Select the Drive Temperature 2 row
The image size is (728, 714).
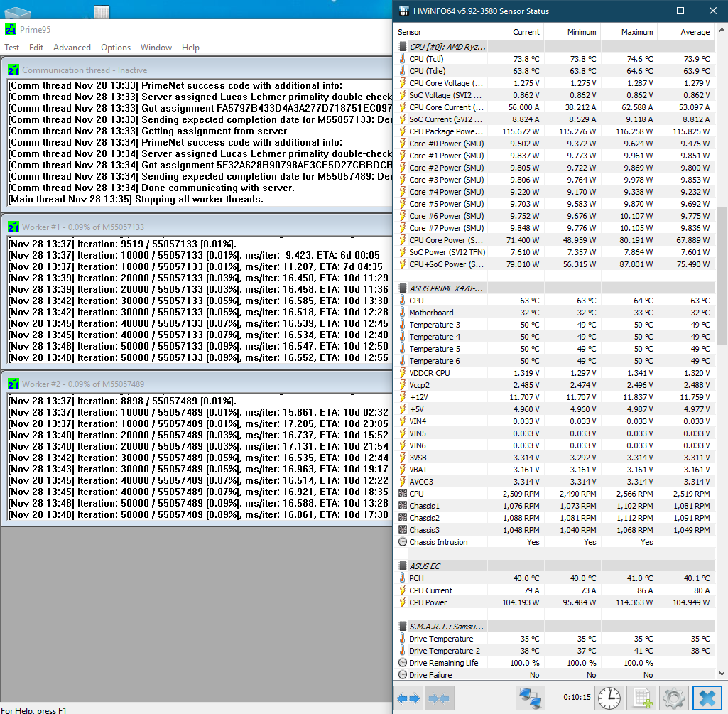(555, 651)
